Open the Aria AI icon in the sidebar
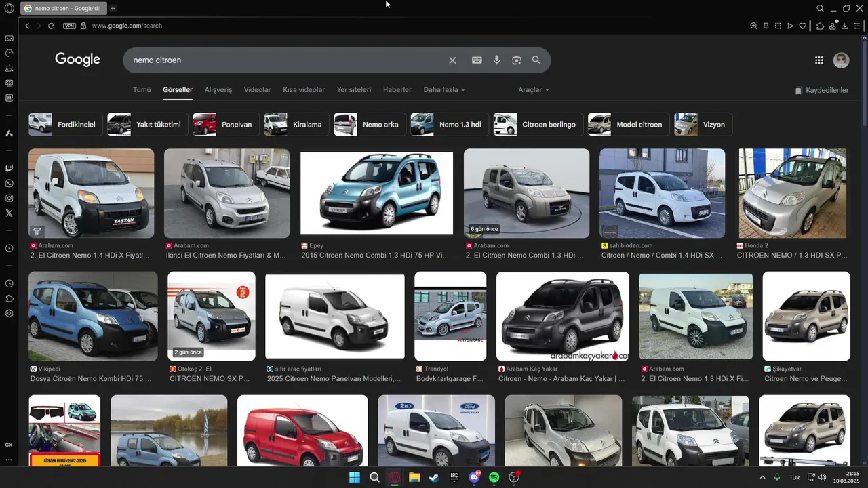Viewport: 868px width, 488px height. [x=9, y=133]
